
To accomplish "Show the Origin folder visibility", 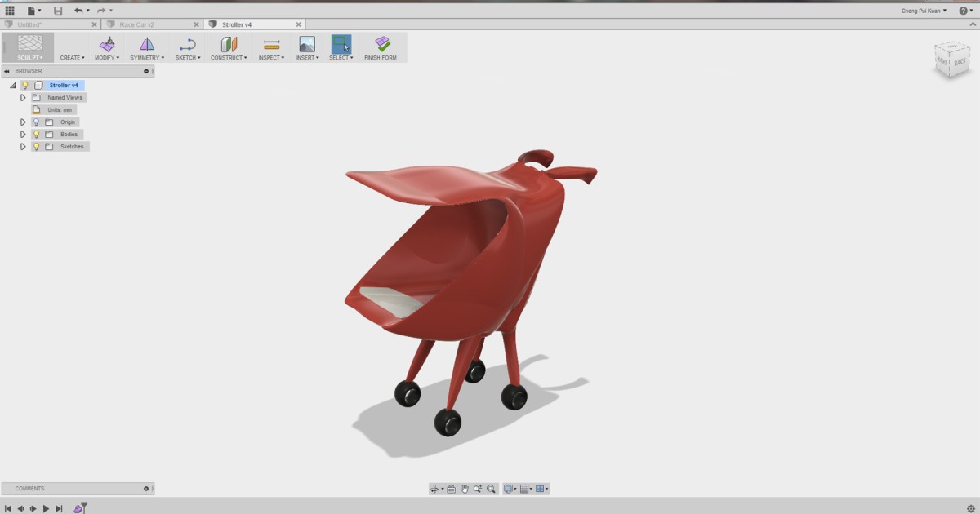I will [x=37, y=121].
